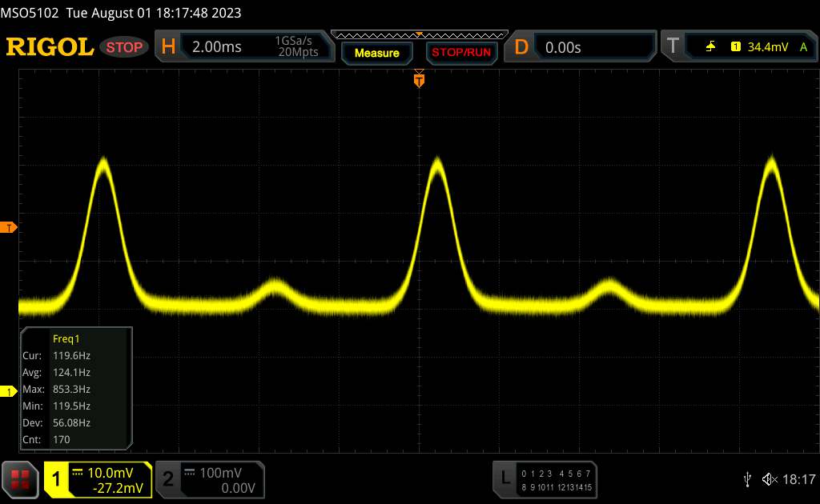Click the RIGOL logo
820x504 pixels.
point(50,47)
